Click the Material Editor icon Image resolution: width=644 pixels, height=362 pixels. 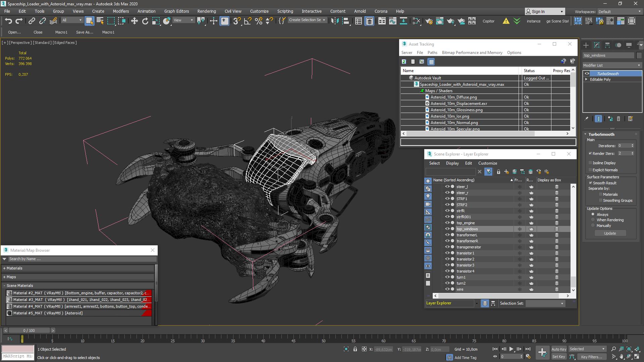(416, 21)
